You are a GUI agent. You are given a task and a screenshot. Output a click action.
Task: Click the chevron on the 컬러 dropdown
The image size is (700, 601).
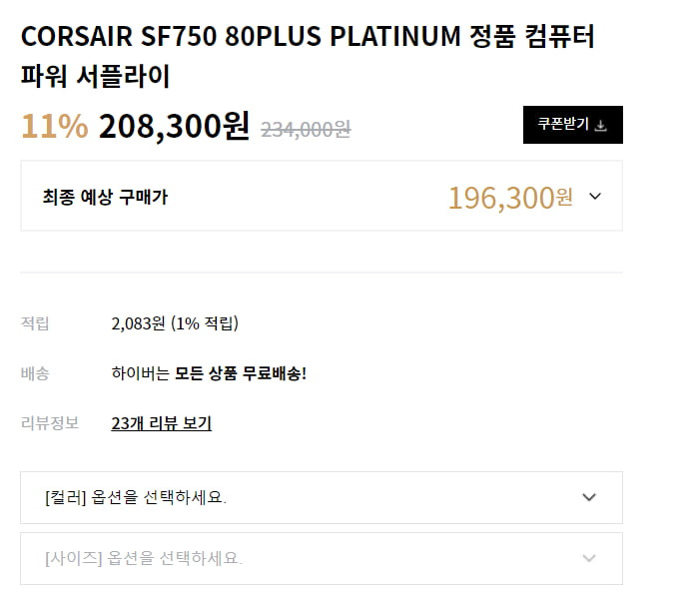(x=589, y=497)
